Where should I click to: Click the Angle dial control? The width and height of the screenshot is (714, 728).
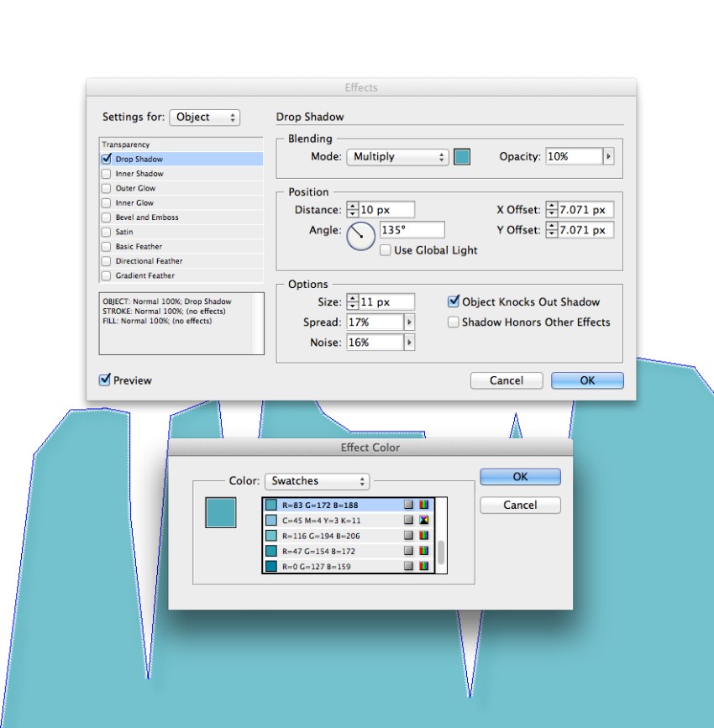click(x=360, y=236)
